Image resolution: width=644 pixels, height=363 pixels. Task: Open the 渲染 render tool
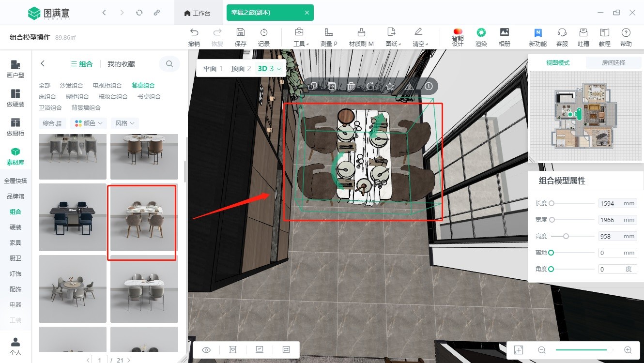point(481,32)
